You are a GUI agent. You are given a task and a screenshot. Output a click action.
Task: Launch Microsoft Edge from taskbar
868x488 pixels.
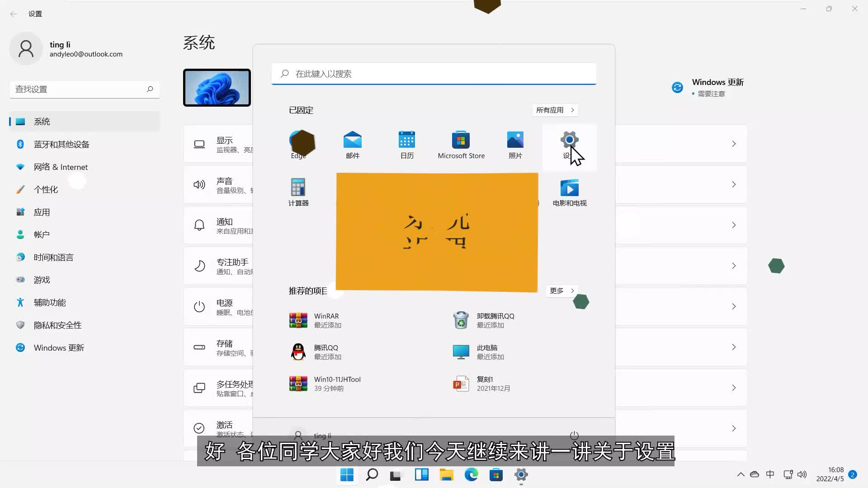tap(471, 475)
